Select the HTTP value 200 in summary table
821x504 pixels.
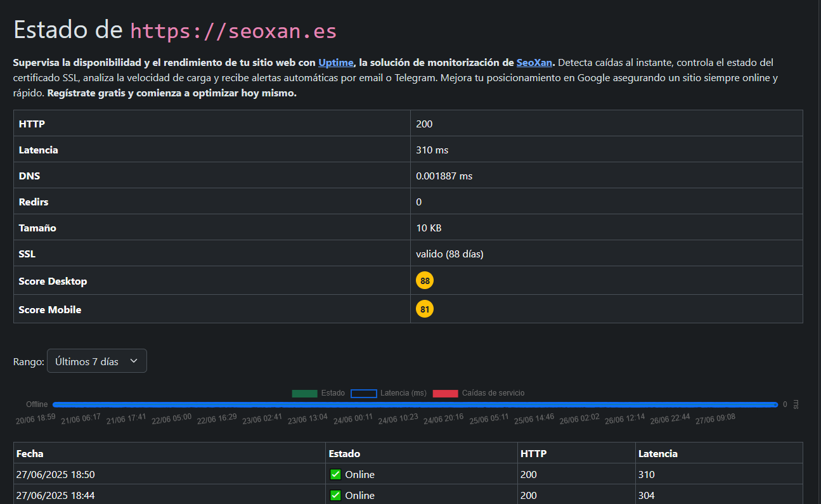coord(424,124)
